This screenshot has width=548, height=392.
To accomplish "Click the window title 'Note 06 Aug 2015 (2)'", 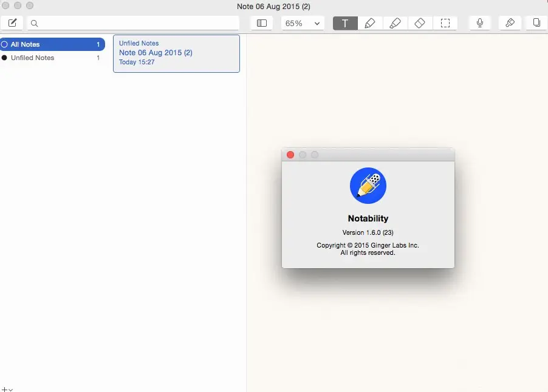I will (273, 6).
